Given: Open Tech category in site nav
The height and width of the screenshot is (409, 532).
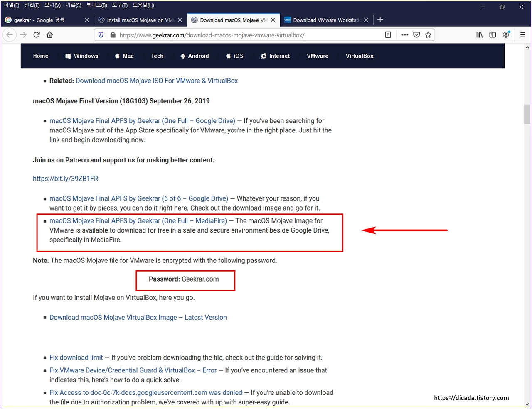Looking at the screenshot, I should [x=157, y=56].
